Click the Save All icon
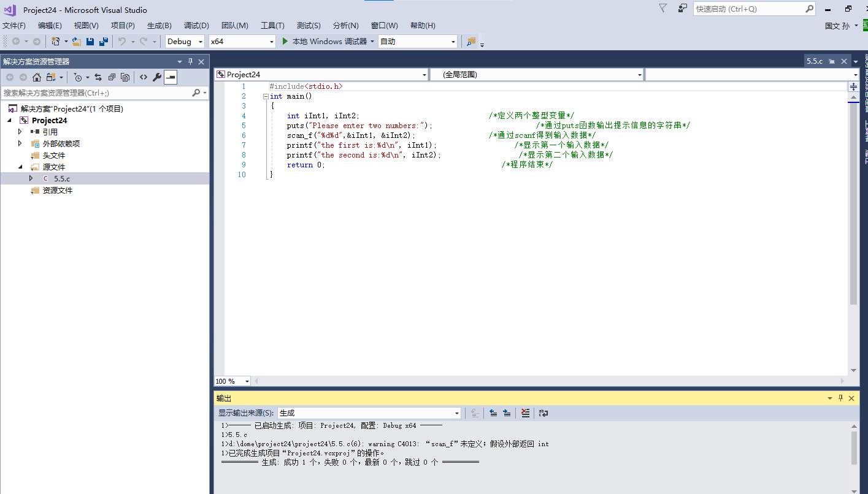The height and width of the screenshot is (494, 868). (x=104, y=42)
